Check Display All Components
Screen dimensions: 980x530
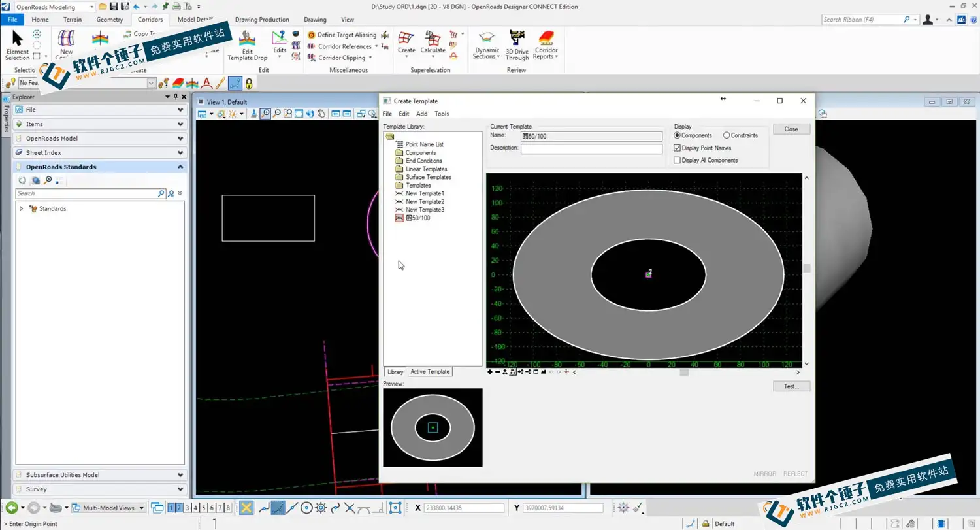pos(677,160)
